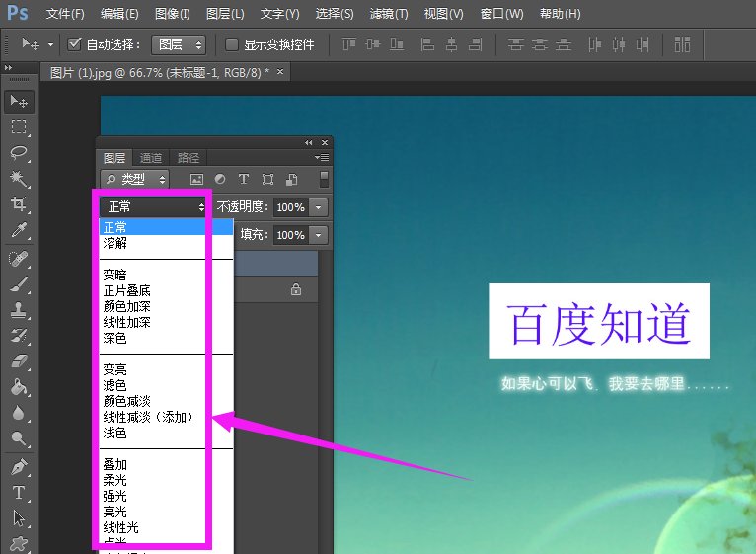This screenshot has height=554, width=756.
Task: Select the Paint Bucket tool
Action: pos(19,387)
